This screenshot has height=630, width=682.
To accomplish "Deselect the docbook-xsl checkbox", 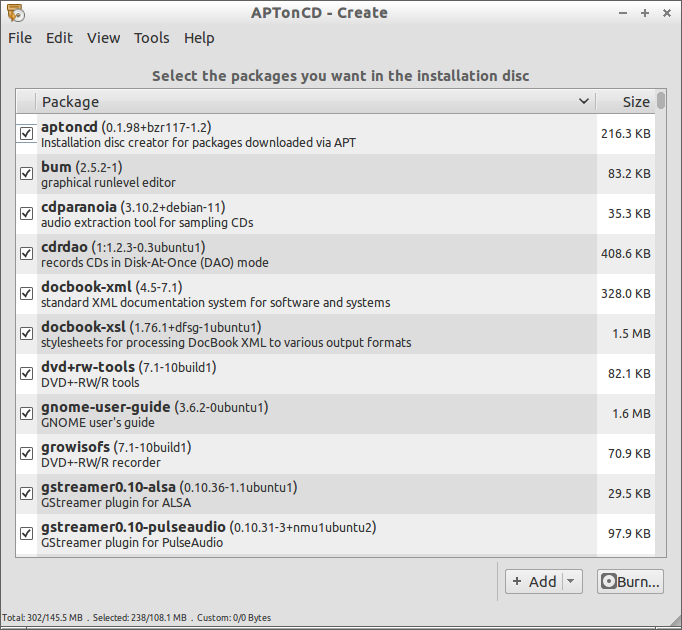I will (x=27, y=333).
